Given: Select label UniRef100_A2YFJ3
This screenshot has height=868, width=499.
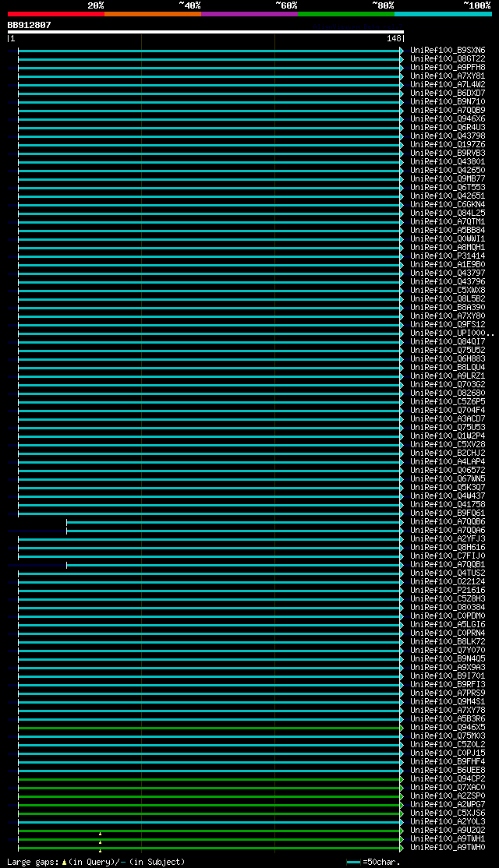Looking at the screenshot, I should click(x=448, y=539).
